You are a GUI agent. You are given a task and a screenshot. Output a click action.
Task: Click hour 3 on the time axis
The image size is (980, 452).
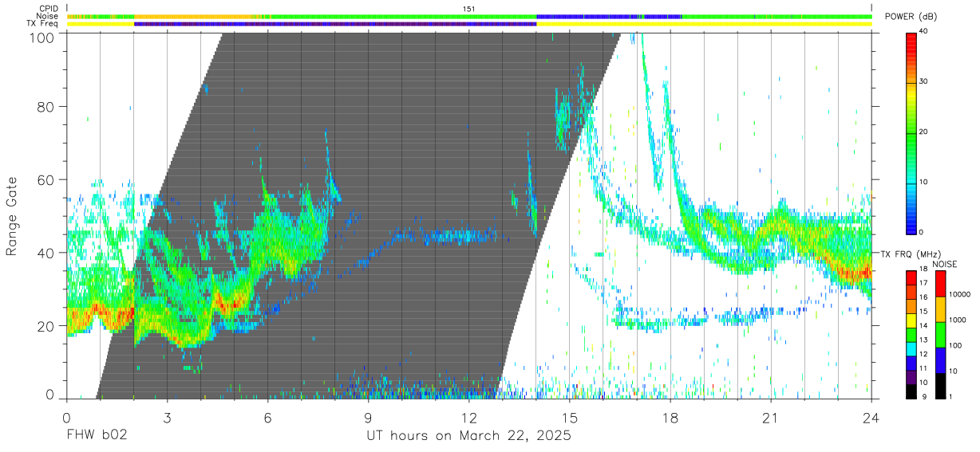167,417
